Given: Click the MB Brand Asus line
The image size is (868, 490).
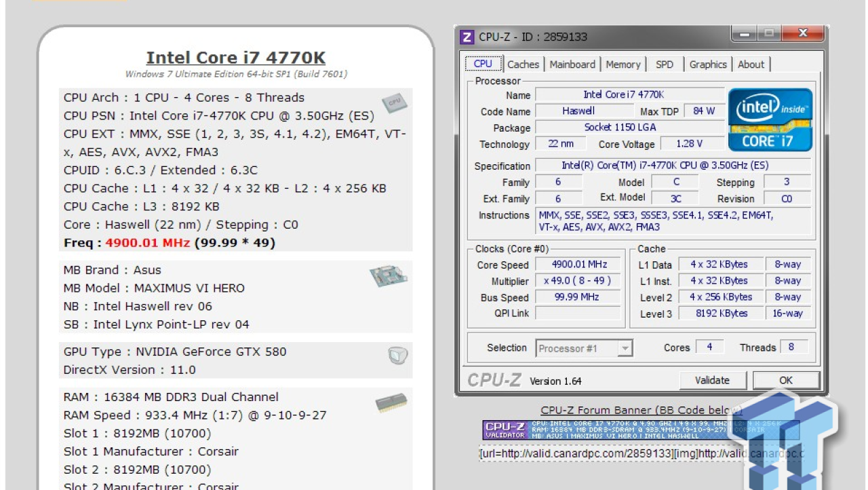Looking at the screenshot, I should (x=111, y=270).
